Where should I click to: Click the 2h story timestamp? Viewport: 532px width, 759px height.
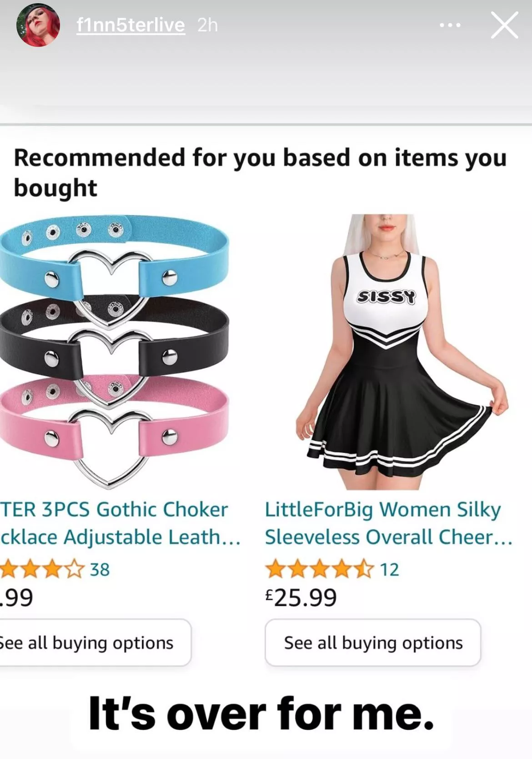tap(208, 25)
